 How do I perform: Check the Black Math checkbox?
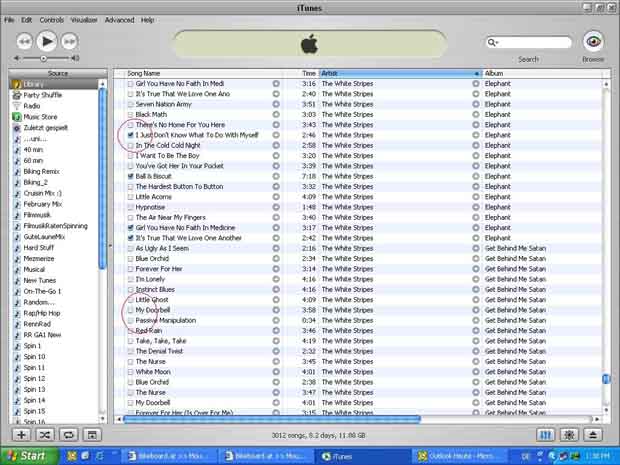[x=130, y=114]
